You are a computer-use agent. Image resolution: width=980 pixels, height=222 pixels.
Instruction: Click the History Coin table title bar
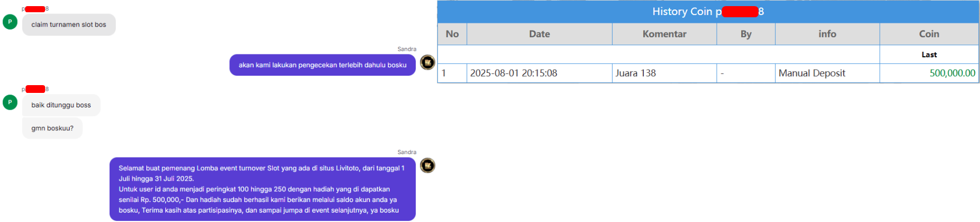(x=708, y=12)
